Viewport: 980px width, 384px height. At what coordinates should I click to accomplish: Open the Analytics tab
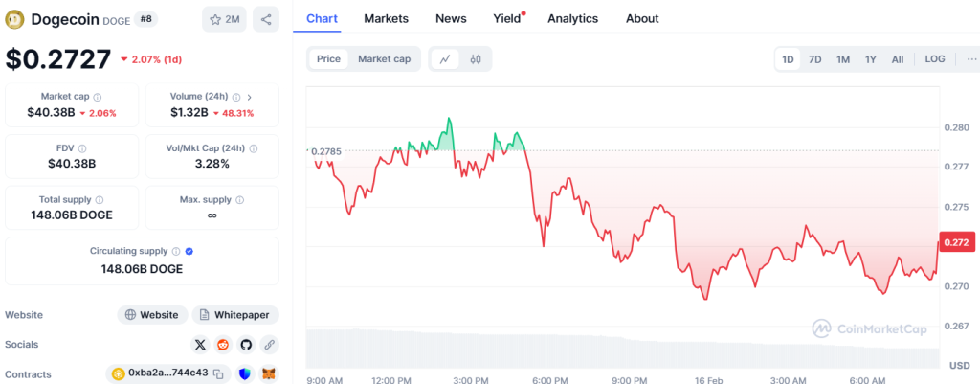click(572, 19)
